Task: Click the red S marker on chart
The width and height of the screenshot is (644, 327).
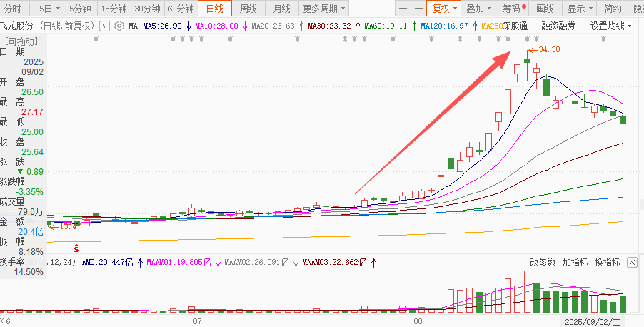Action: tap(76, 248)
